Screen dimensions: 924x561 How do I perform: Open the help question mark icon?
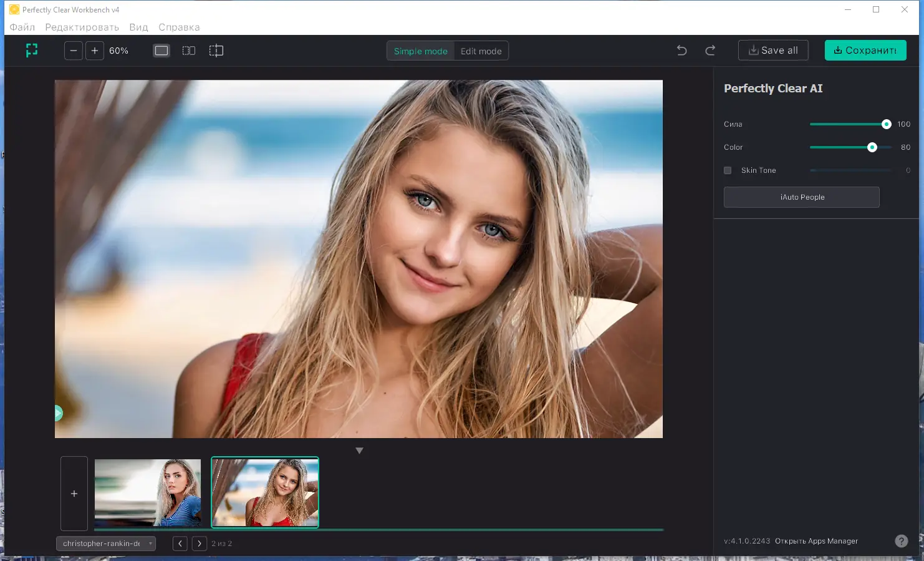[x=901, y=541]
